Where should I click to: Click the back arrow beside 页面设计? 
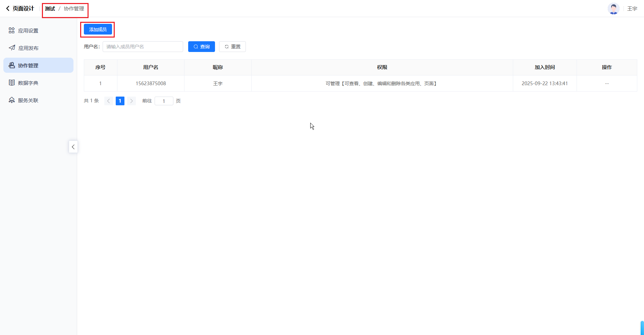coord(8,8)
